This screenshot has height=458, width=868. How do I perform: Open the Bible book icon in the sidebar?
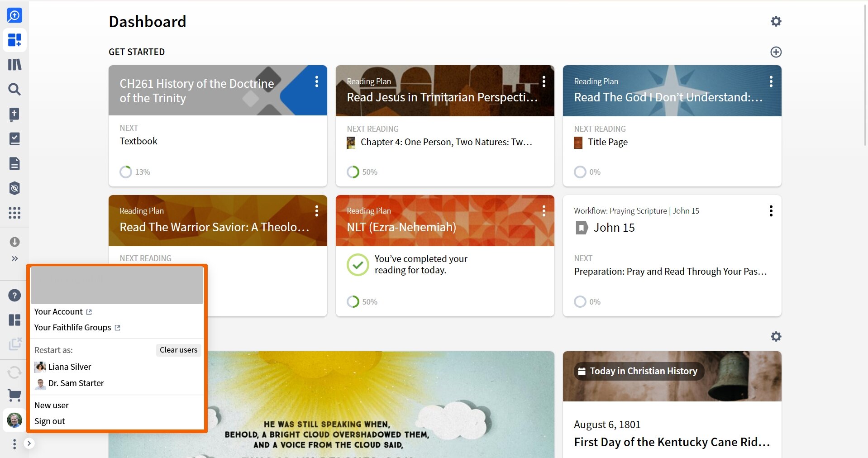(14, 114)
